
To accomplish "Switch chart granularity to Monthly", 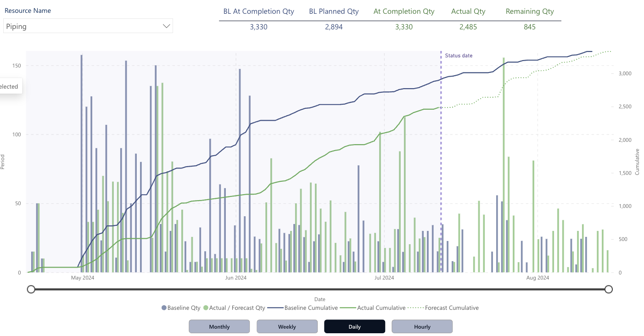I will coord(219,327).
